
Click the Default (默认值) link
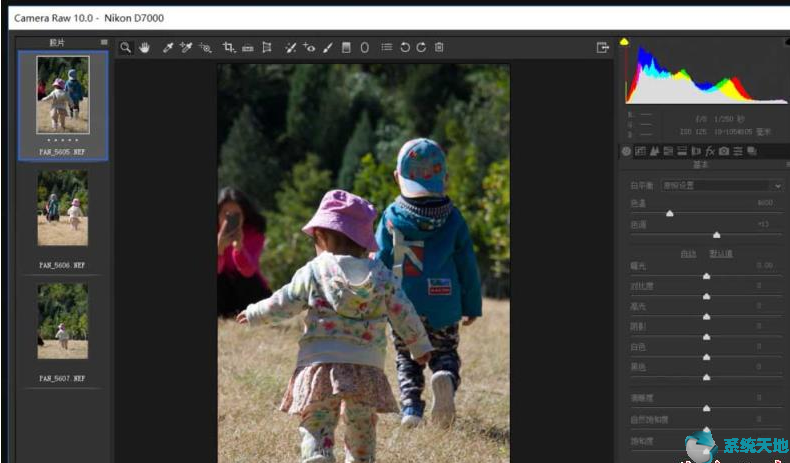[x=720, y=253]
